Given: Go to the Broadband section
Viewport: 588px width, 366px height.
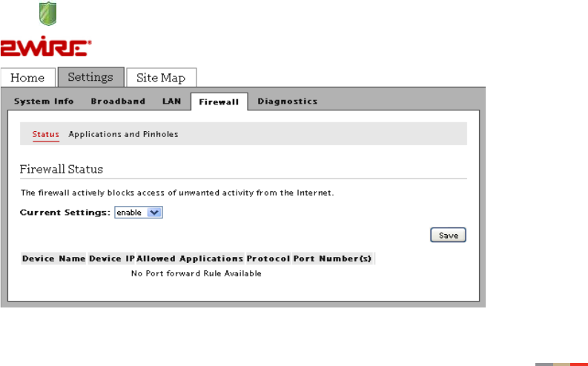Looking at the screenshot, I should (118, 102).
